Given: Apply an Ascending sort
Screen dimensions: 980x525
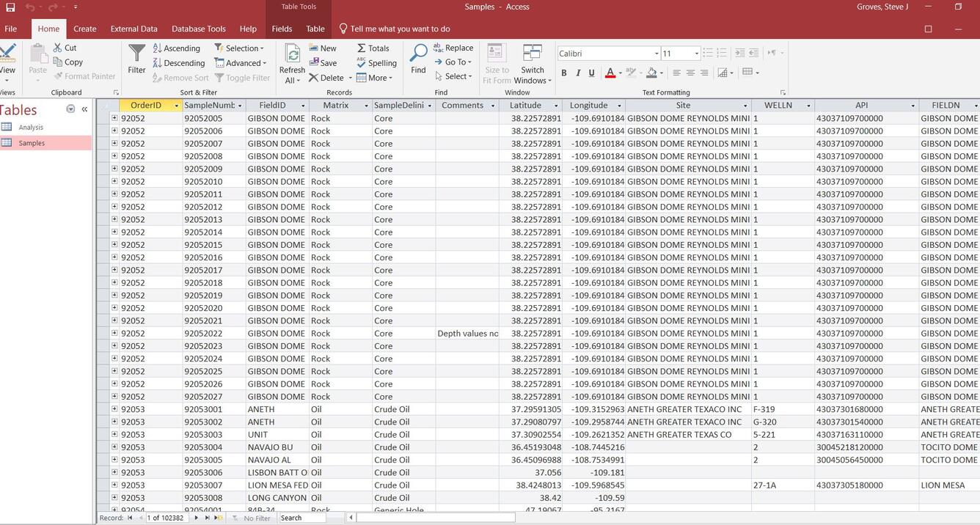Looking at the screenshot, I should click(177, 48).
